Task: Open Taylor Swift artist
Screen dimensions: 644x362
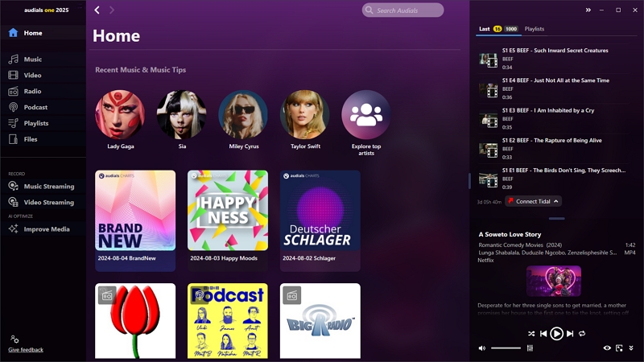Action: coord(305,114)
